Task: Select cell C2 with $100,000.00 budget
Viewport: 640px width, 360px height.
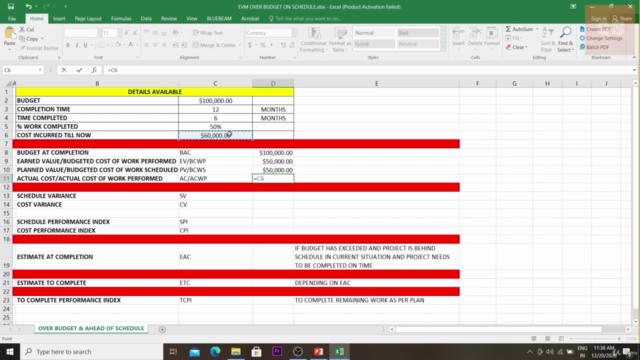Action: coord(215,100)
